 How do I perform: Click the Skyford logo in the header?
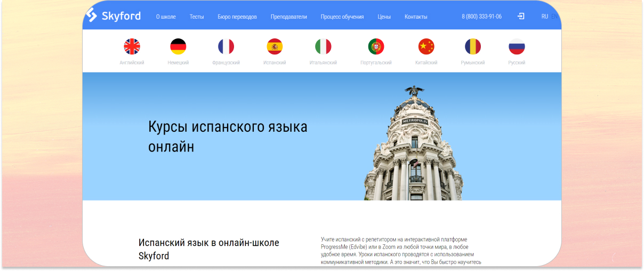click(x=114, y=15)
